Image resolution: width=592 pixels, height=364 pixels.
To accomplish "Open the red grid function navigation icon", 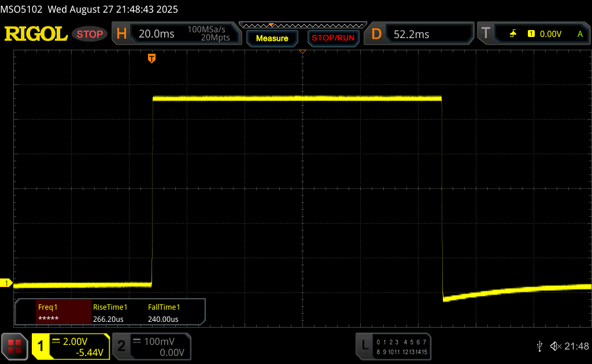I will [x=14, y=346].
